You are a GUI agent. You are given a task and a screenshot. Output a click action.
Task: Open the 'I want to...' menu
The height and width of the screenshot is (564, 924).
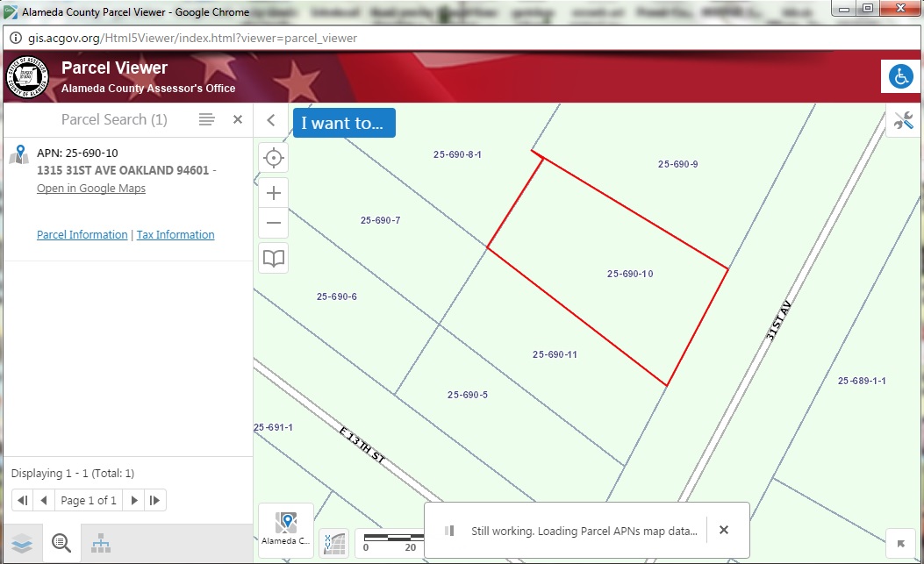coord(344,123)
